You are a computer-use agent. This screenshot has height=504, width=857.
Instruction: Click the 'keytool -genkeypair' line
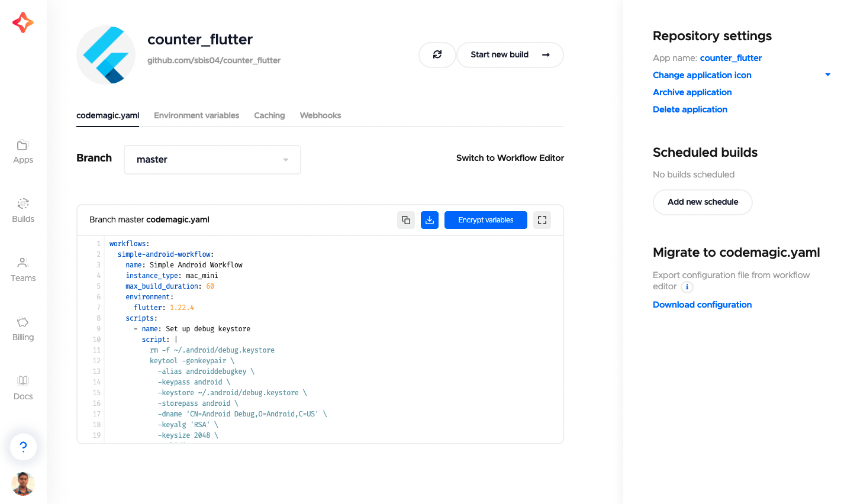pos(192,361)
